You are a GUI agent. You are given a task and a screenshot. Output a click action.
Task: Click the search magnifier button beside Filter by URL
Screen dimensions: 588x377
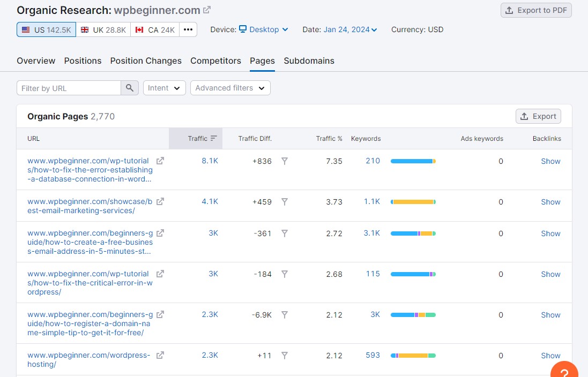click(130, 88)
